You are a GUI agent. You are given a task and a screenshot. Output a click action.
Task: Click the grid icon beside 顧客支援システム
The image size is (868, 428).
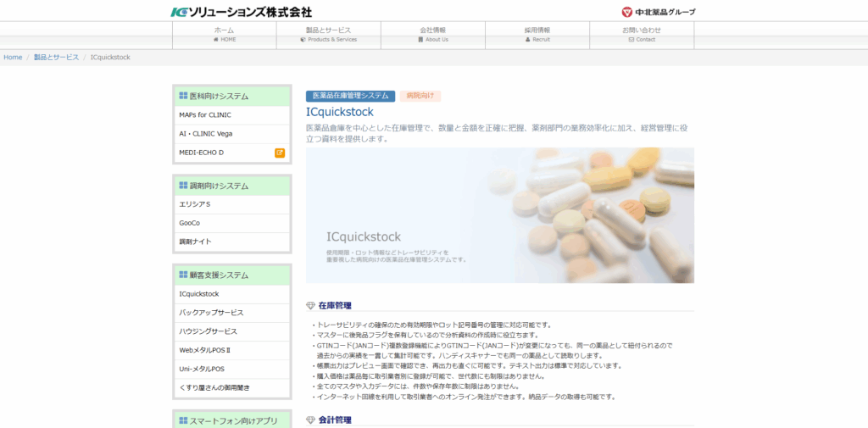point(183,275)
